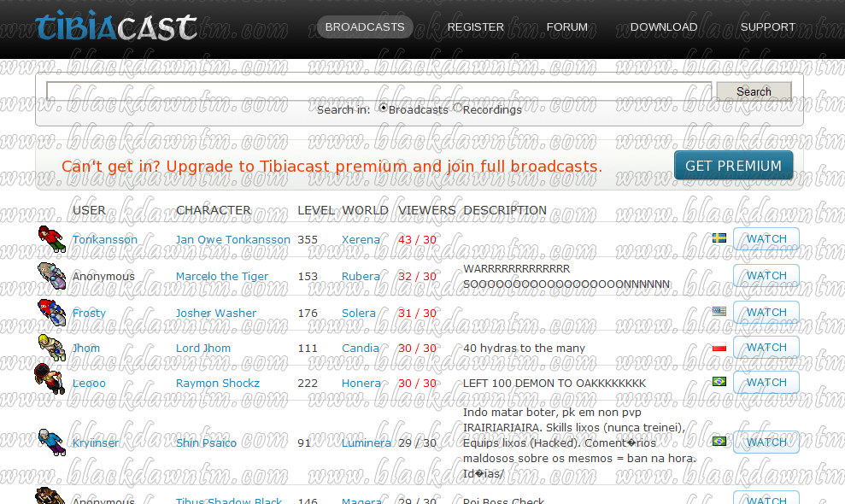Viewport: 845px width, 504px height.
Task: Open the Rubera world link
Action: (361, 276)
